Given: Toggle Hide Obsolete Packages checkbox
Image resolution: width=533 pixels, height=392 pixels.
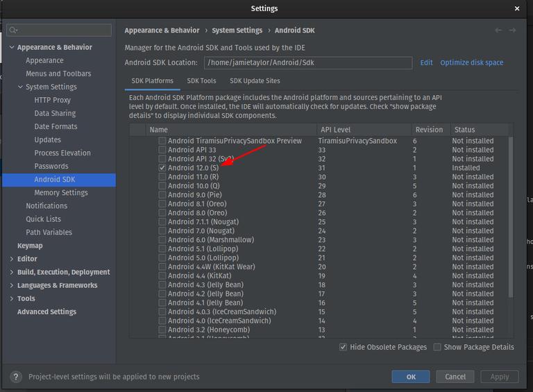Looking at the screenshot, I should click(x=343, y=347).
